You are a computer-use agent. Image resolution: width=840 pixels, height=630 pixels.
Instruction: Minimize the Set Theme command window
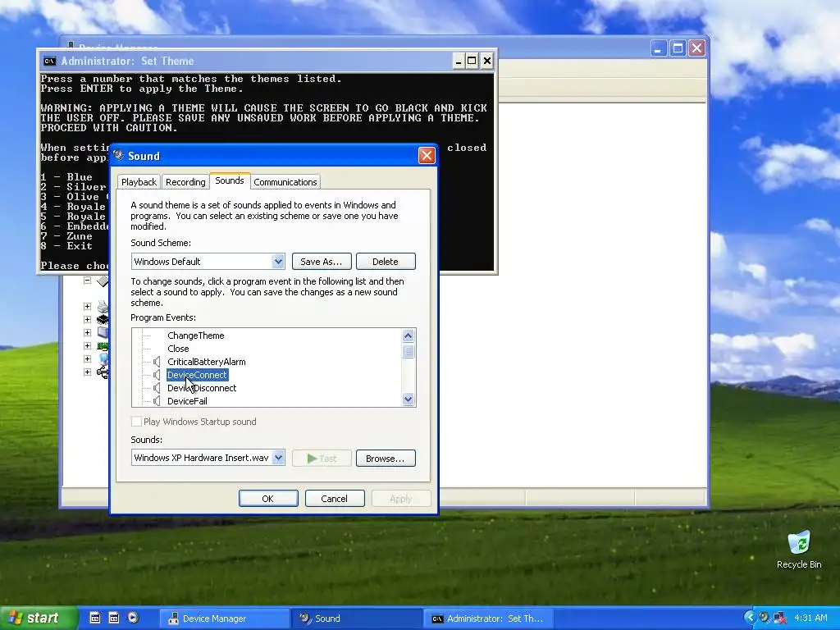pos(458,61)
